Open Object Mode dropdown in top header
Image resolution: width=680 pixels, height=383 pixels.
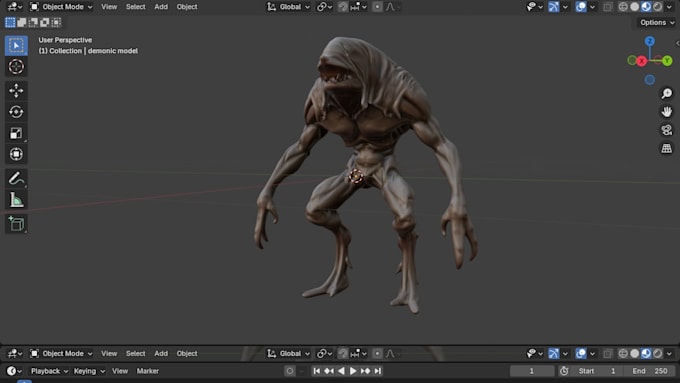pyautogui.click(x=61, y=7)
